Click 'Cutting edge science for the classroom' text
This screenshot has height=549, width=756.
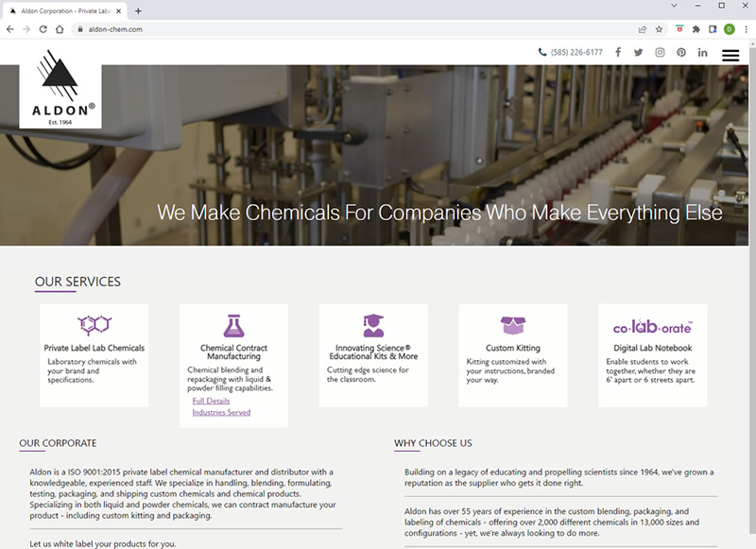[368, 374]
